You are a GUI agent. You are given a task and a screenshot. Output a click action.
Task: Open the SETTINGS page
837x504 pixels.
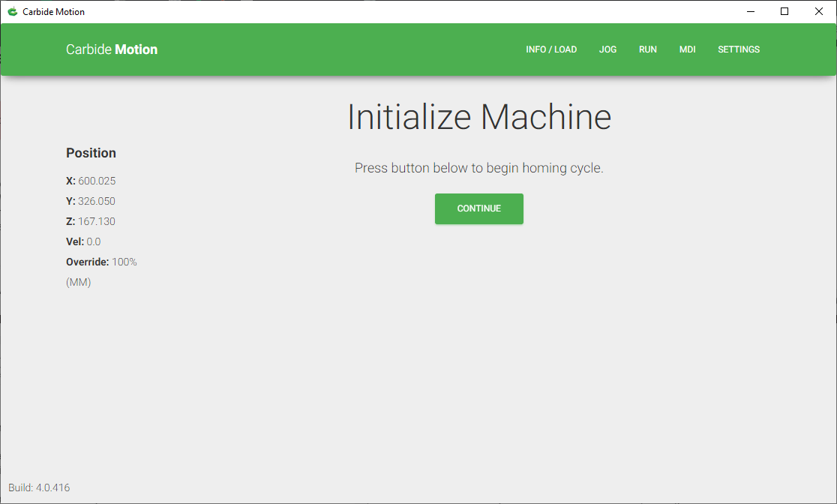coord(738,49)
